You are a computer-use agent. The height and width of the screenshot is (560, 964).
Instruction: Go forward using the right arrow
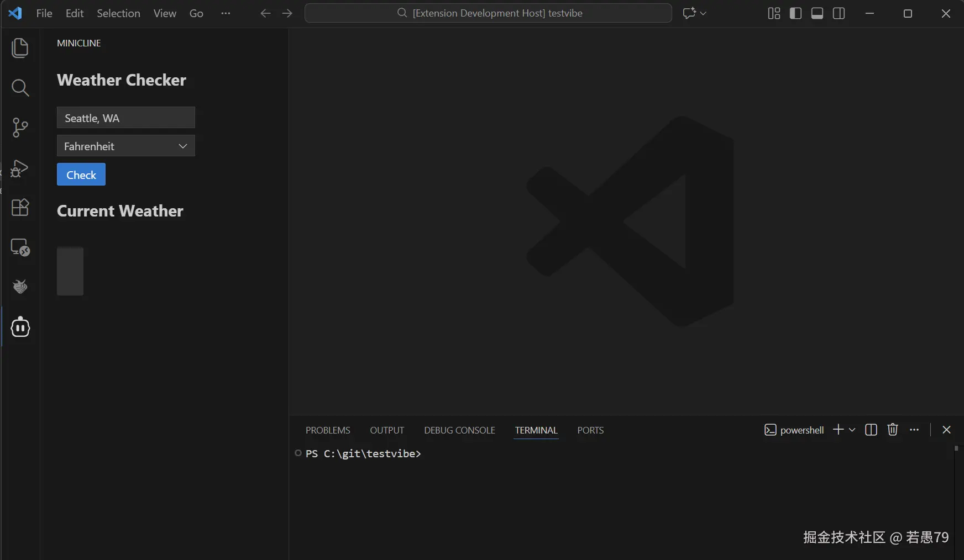coord(287,13)
